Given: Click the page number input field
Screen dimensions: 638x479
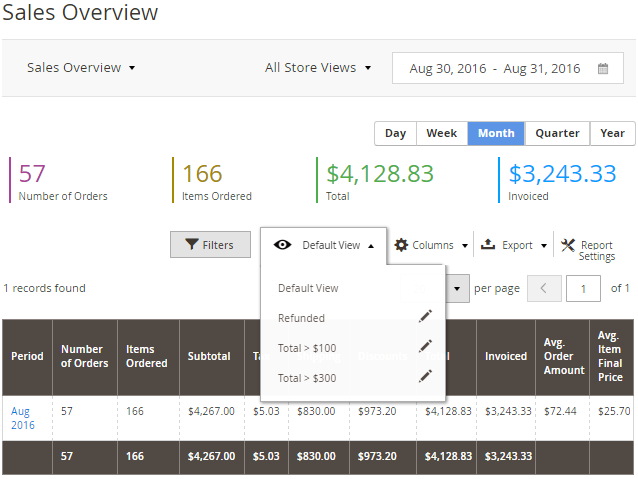Looking at the screenshot, I should [583, 289].
